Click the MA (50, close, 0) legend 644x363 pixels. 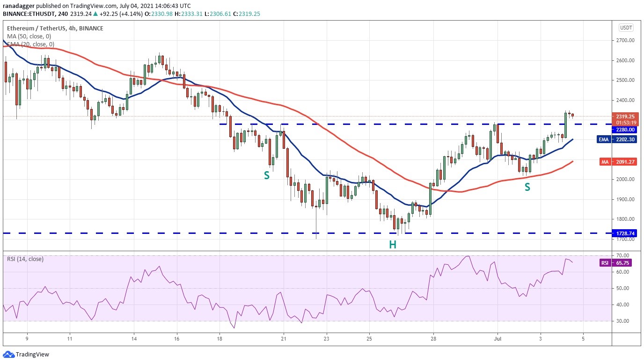29,36
